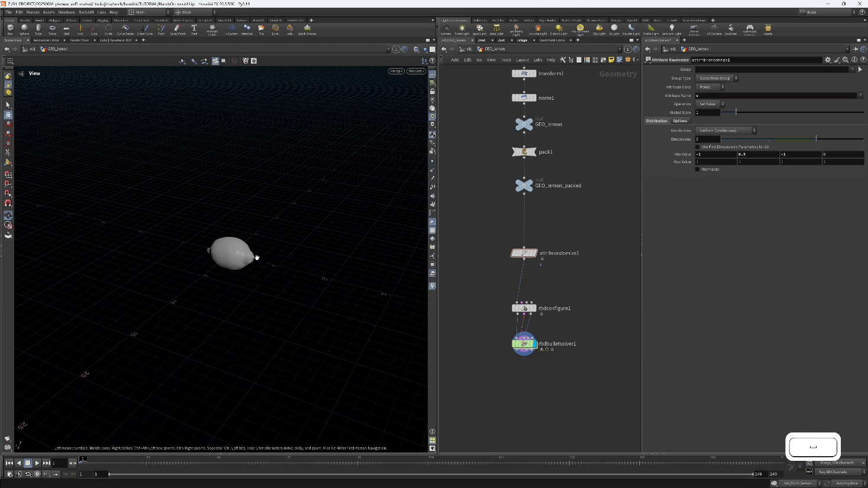Switch to the Options tab
Image resolution: width=868 pixels, height=488 pixels.
click(x=680, y=121)
